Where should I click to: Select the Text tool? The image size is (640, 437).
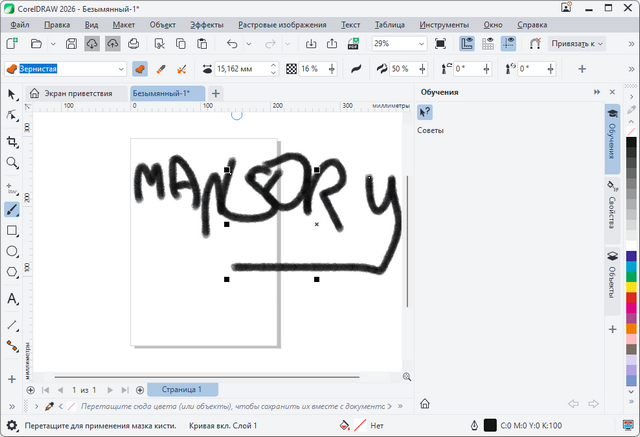pyautogui.click(x=12, y=299)
